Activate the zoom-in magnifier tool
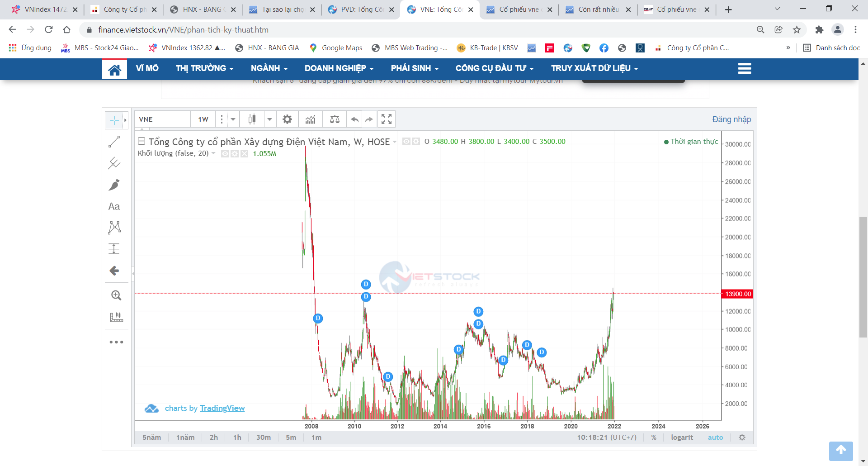The height and width of the screenshot is (466, 868). coord(116,295)
